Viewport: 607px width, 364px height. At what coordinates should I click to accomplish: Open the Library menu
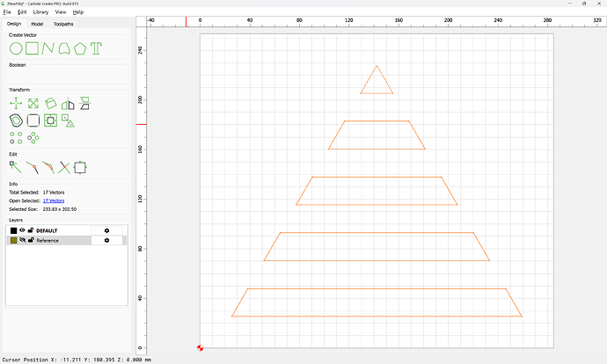[40, 12]
